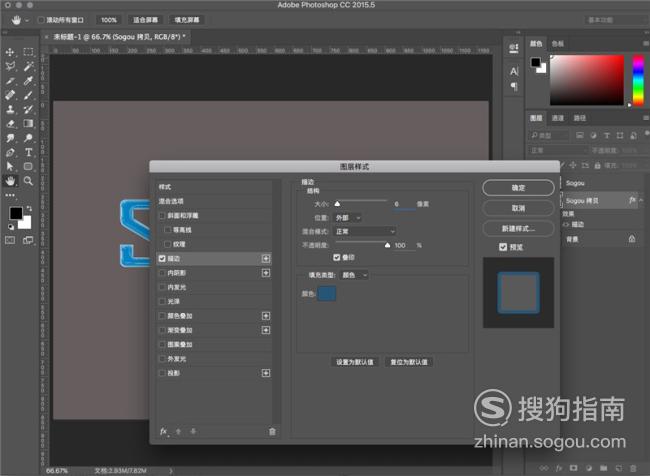Enable the 内阴影 inner shadow checkbox

pyautogui.click(x=162, y=273)
